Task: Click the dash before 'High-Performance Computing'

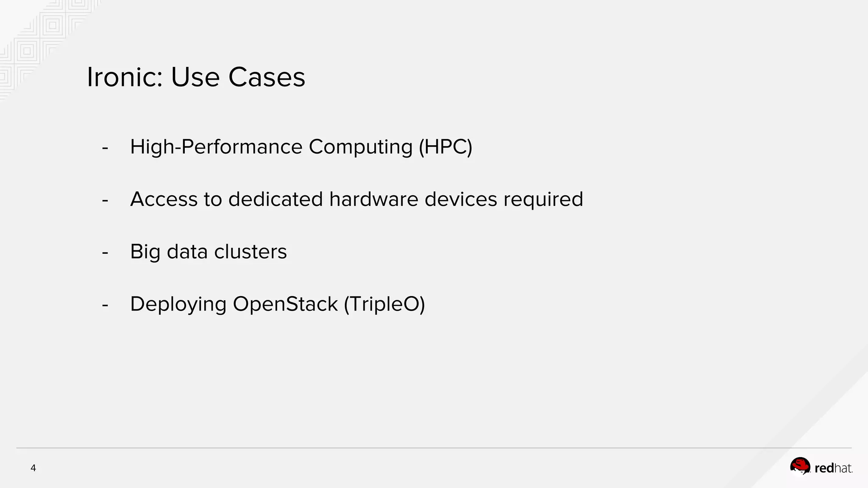Action: [105, 148]
